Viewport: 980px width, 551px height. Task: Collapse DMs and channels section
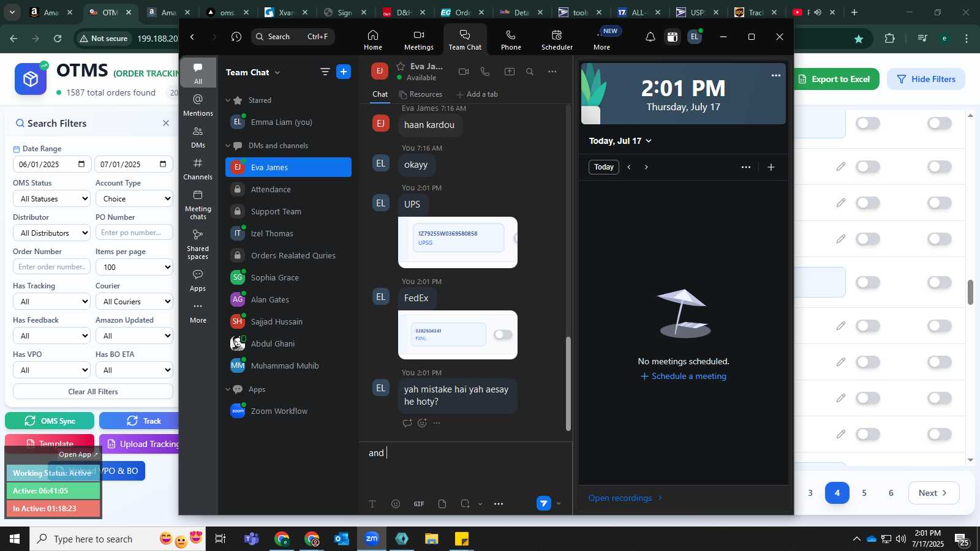tap(228, 146)
